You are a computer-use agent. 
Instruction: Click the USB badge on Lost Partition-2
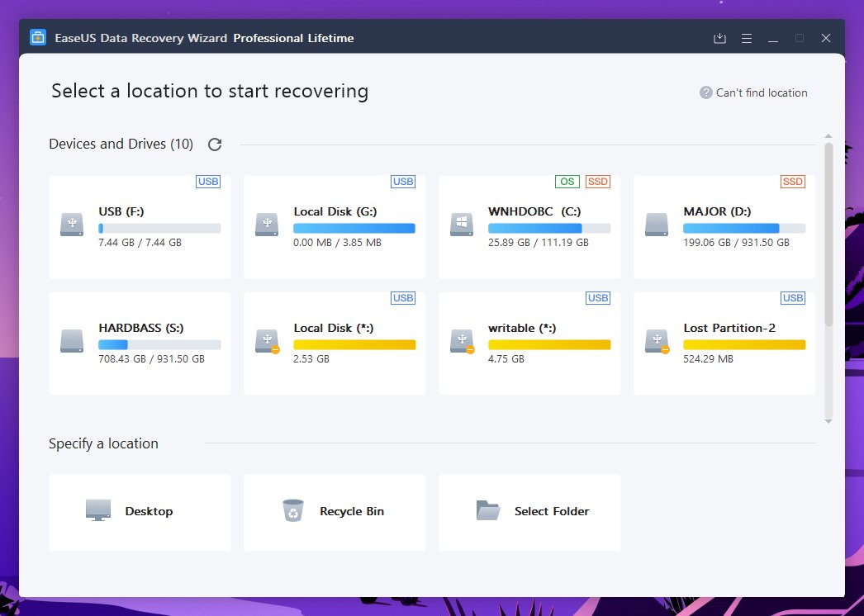793,298
